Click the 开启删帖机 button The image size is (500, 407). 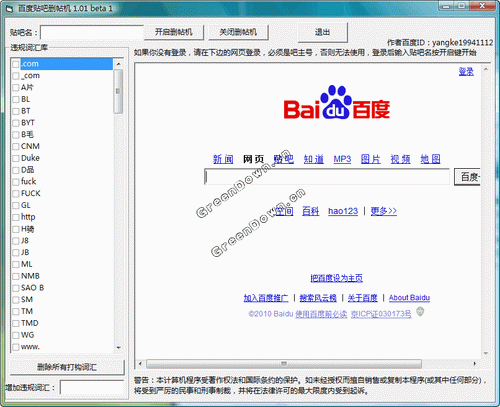174,32
